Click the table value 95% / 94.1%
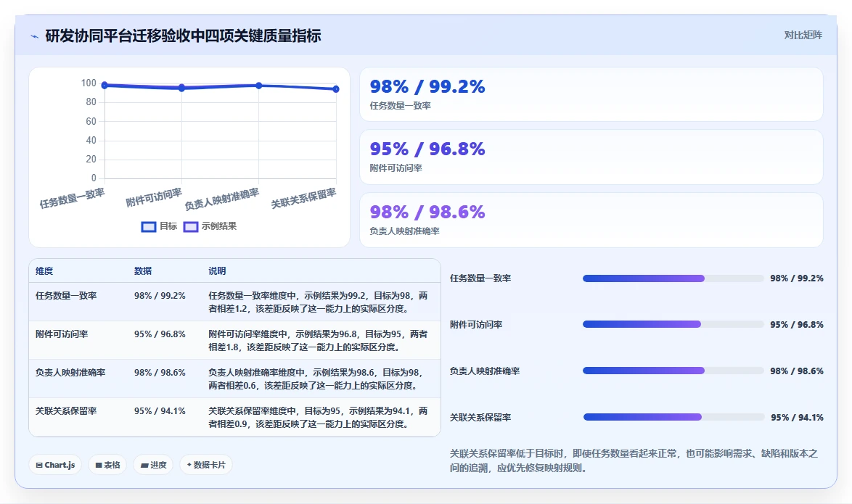Screen dimensions: 852x504 [x=160, y=411]
